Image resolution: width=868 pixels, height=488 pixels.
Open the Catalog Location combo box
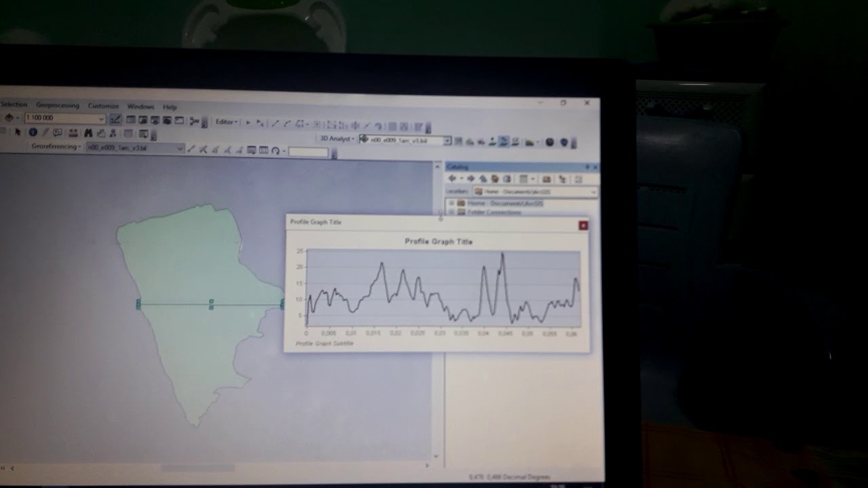tap(536, 192)
